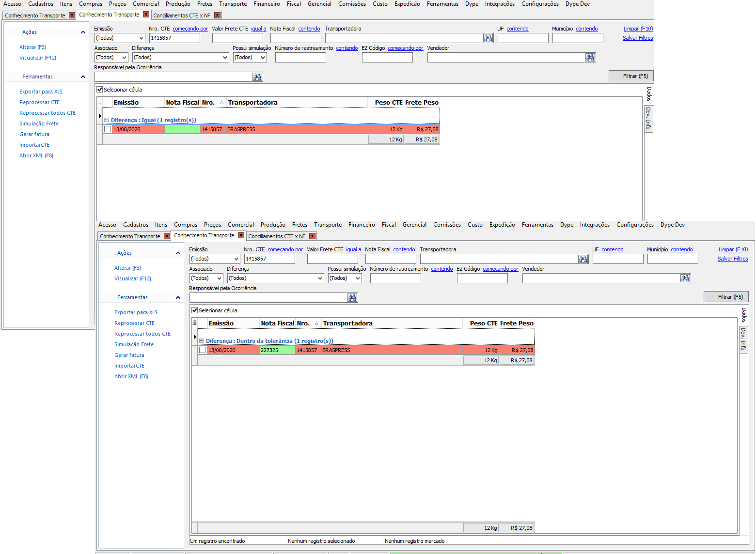Click ImportarCTE in top window
This screenshot has width=756, height=554.
coord(34,145)
